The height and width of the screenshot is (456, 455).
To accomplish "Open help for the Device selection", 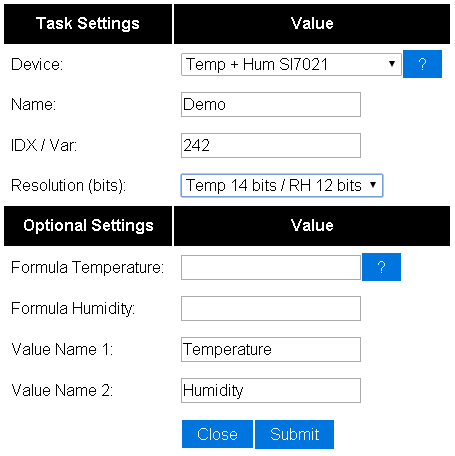I will pyautogui.click(x=422, y=64).
